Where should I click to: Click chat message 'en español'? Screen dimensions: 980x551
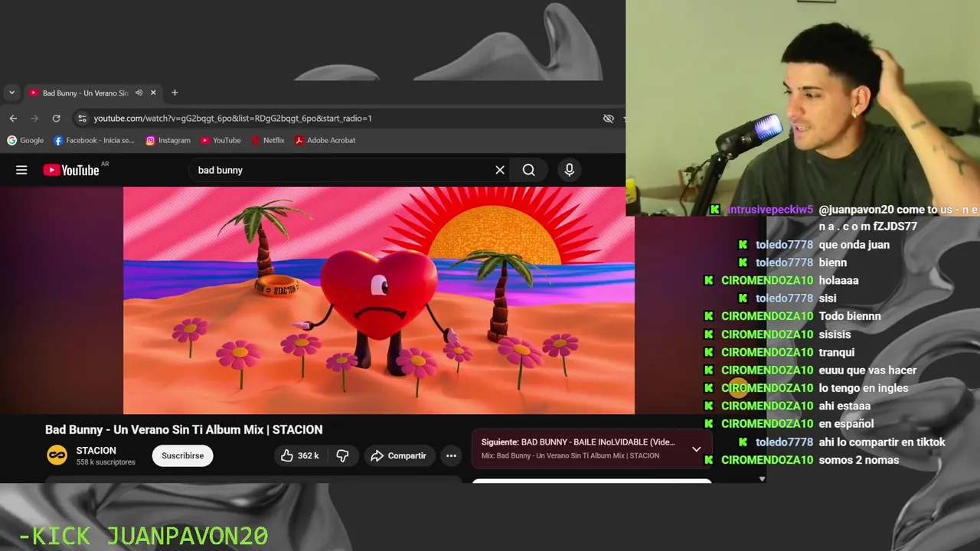[846, 424]
